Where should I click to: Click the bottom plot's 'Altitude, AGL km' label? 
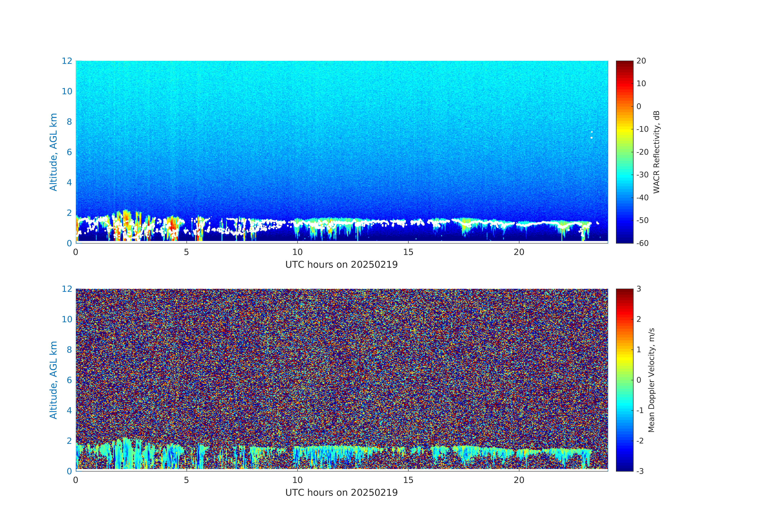[53, 380]
